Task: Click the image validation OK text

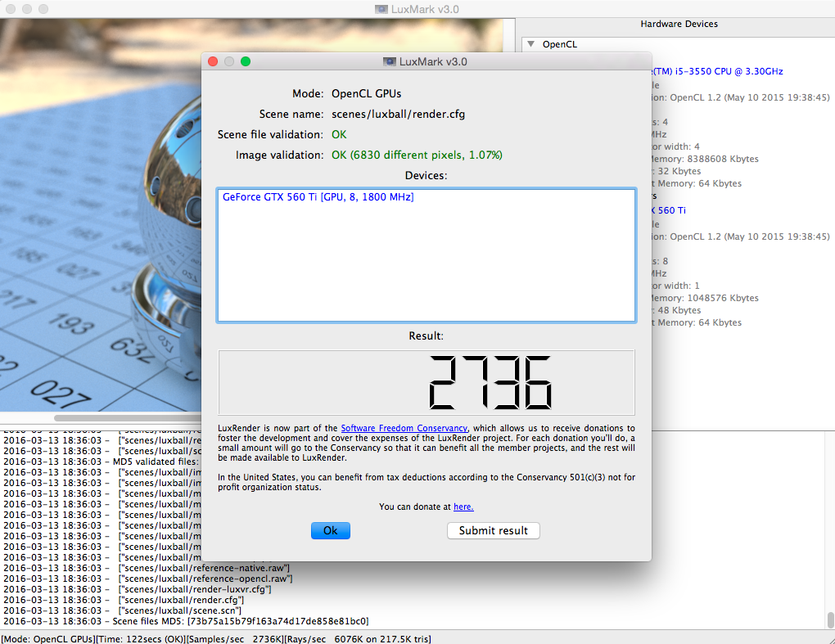Action: point(417,155)
